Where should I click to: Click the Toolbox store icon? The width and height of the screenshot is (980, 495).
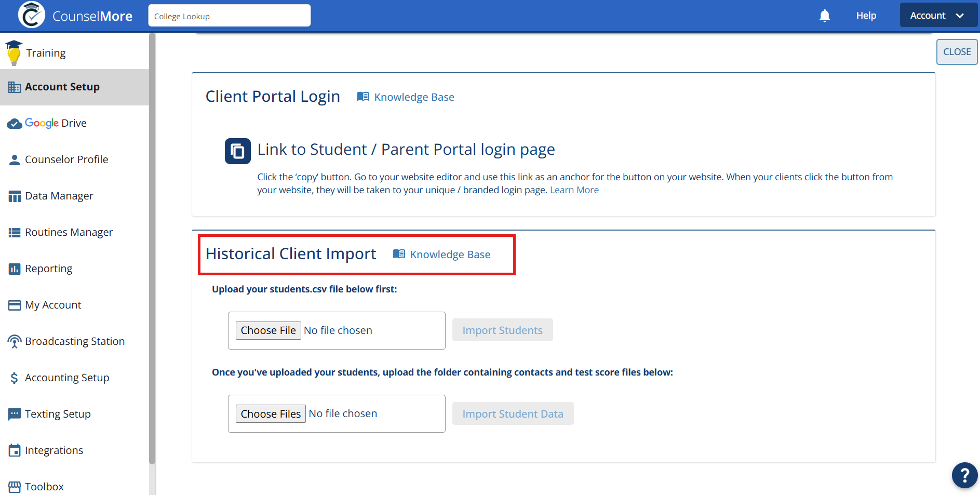click(15, 487)
